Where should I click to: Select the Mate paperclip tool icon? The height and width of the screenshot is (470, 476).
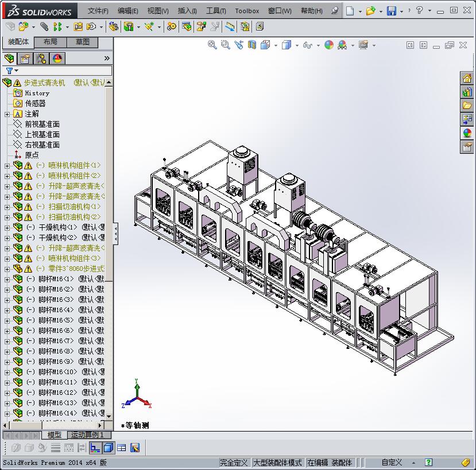click(x=44, y=26)
